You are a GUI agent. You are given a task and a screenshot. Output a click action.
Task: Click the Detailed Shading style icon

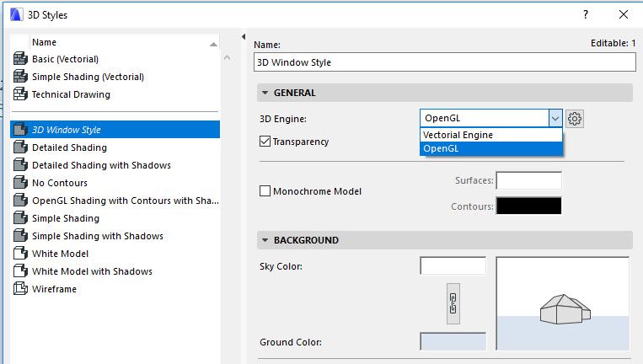click(21, 147)
